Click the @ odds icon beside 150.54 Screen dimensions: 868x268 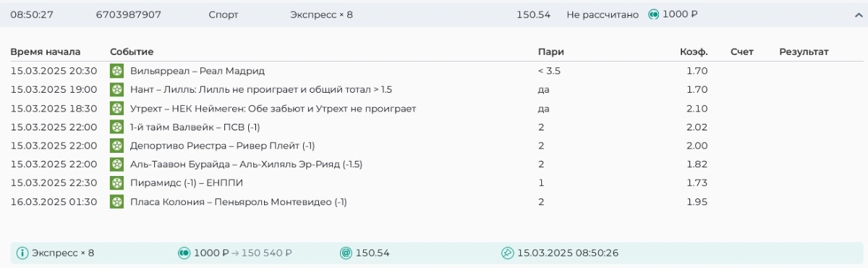click(x=346, y=254)
